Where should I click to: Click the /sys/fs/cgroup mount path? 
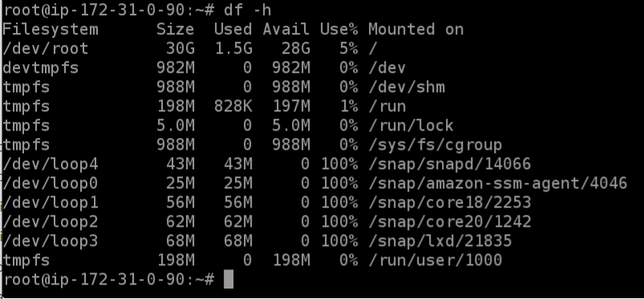tap(435, 144)
